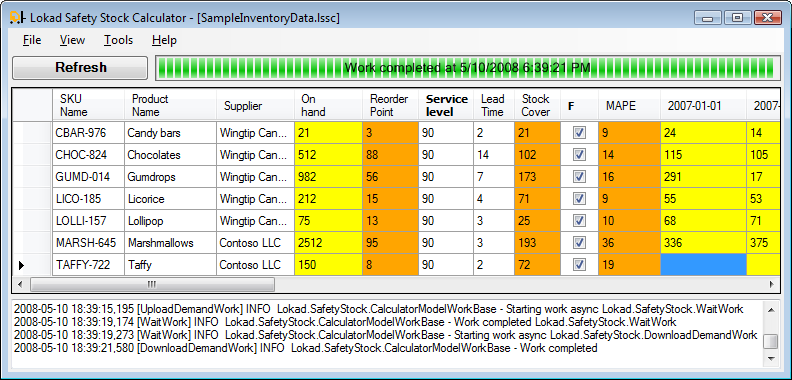The height and width of the screenshot is (380, 792).
Task: Toggle the F checkbox for Marshmallows row
Action: pos(579,243)
